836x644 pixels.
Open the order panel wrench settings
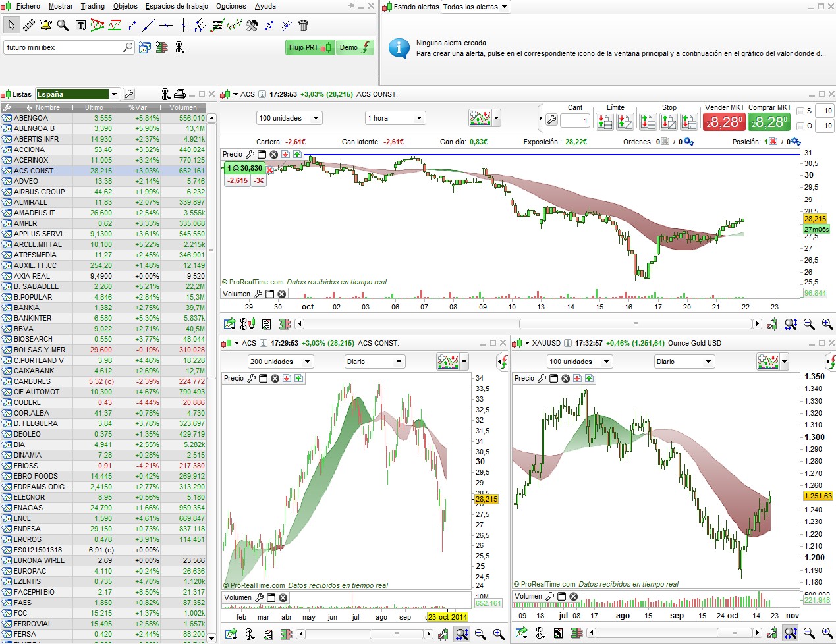click(552, 120)
